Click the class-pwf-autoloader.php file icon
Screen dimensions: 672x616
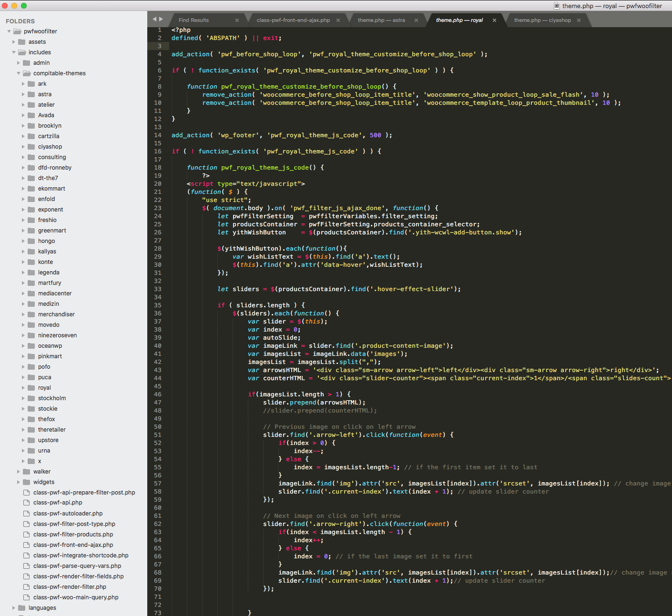tap(27, 514)
